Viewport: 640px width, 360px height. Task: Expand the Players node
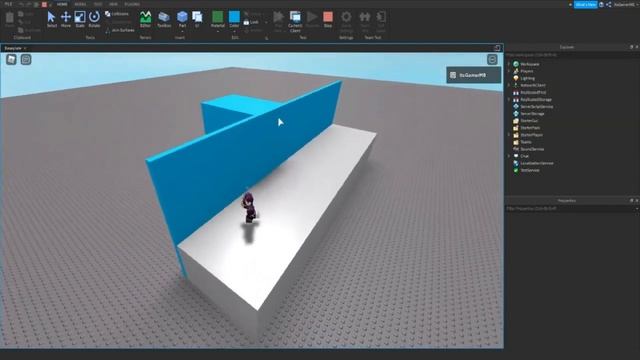(509, 71)
